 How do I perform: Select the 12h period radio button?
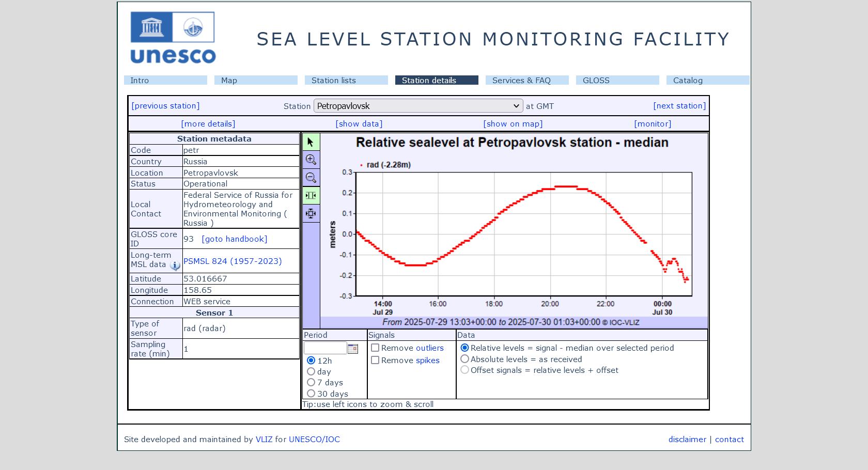tap(311, 361)
